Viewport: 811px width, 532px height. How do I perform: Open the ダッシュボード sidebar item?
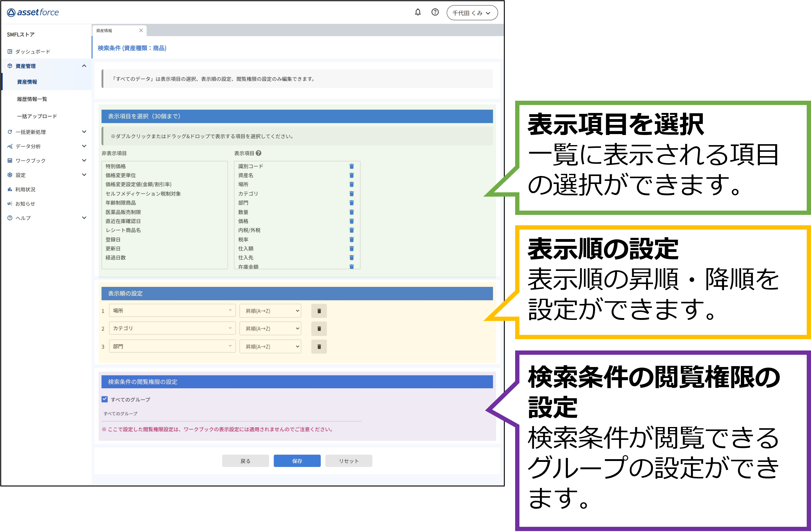pyautogui.click(x=32, y=51)
